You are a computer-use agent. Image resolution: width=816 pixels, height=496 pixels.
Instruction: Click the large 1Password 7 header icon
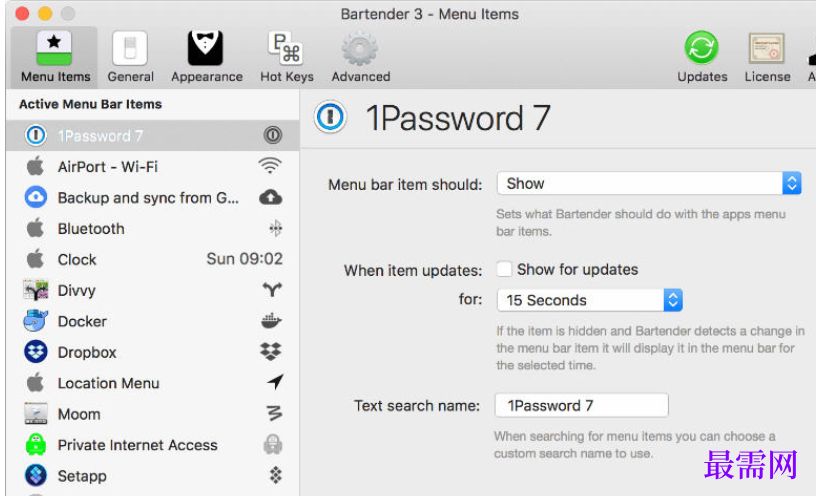(x=330, y=117)
